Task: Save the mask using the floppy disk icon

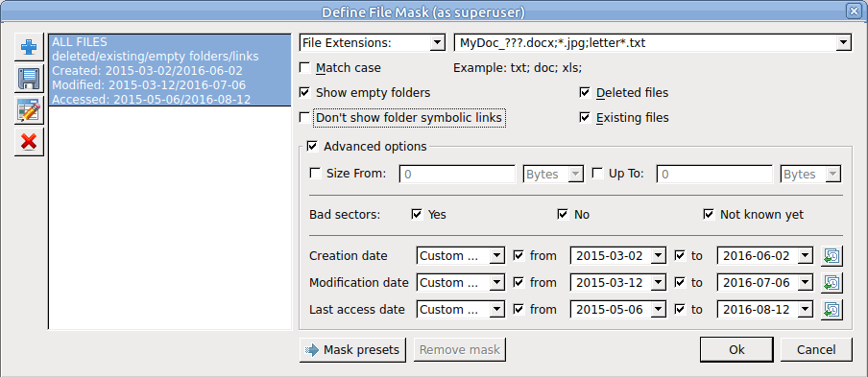Action: click(29, 79)
